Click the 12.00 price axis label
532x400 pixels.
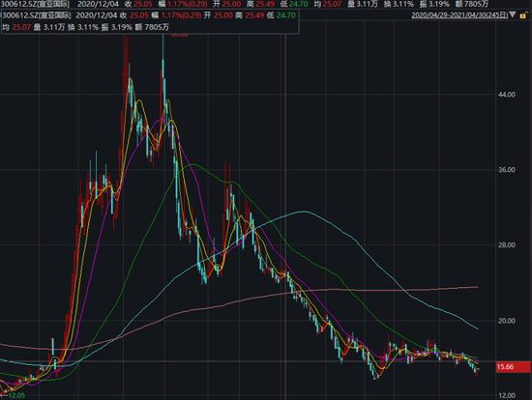[507, 395]
